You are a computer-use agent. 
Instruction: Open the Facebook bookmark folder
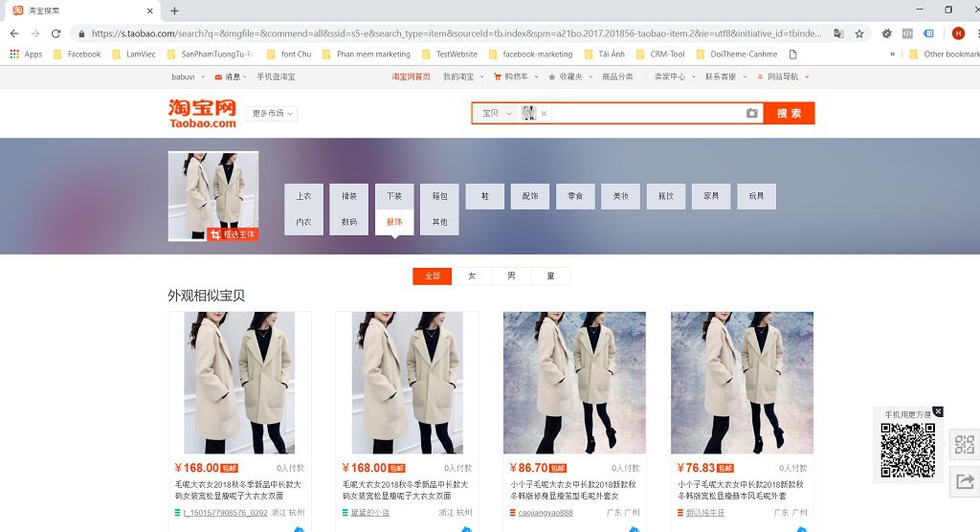tap(77, 55)
